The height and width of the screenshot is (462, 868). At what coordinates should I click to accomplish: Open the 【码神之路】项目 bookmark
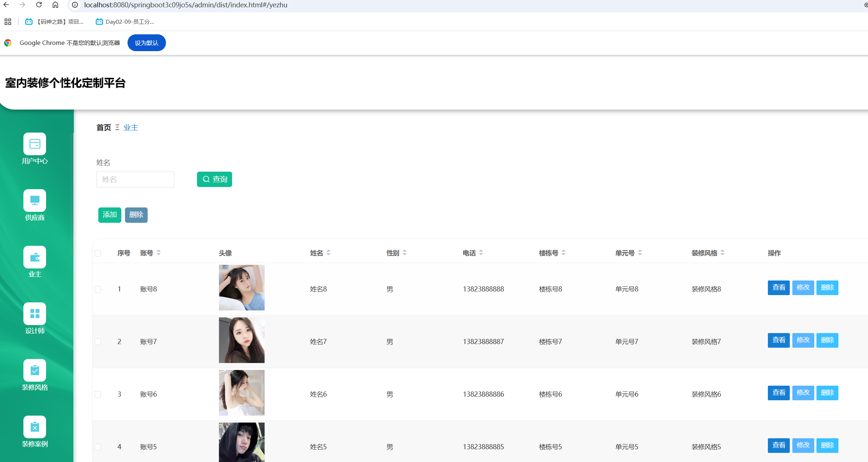point(55,22)
